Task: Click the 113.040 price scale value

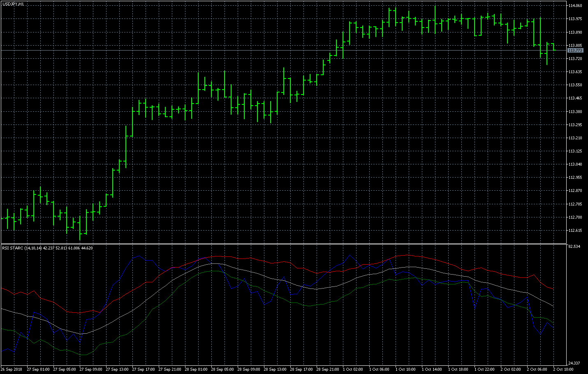Action: point(575,164)
